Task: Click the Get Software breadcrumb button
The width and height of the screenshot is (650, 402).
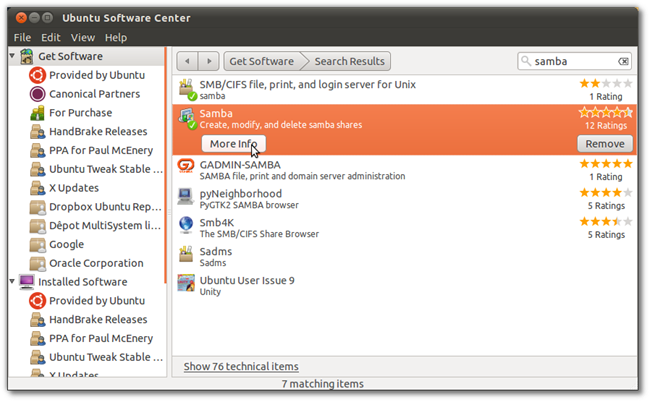Action: tap(260, 61)
